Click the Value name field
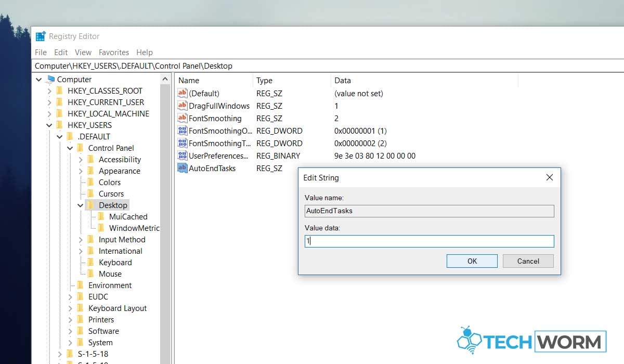The height and width of the screenshot is (364, 624). [430, 211]
